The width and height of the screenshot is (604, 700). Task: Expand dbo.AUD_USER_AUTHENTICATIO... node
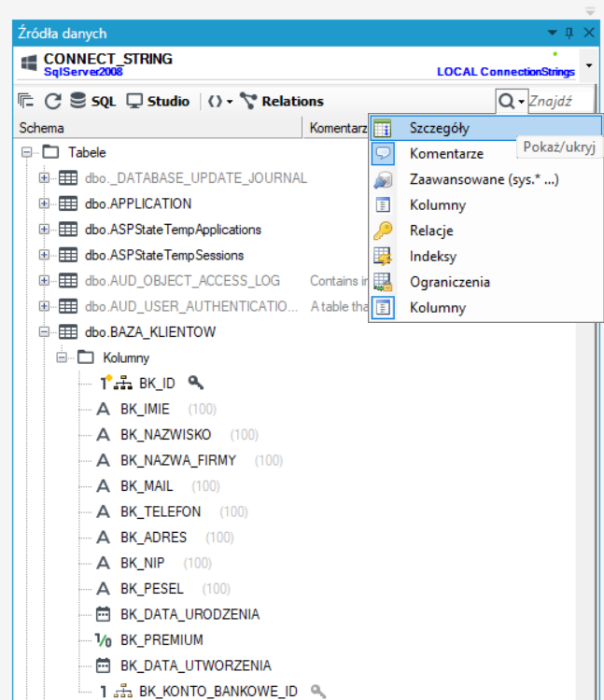[x=44, y=306]
